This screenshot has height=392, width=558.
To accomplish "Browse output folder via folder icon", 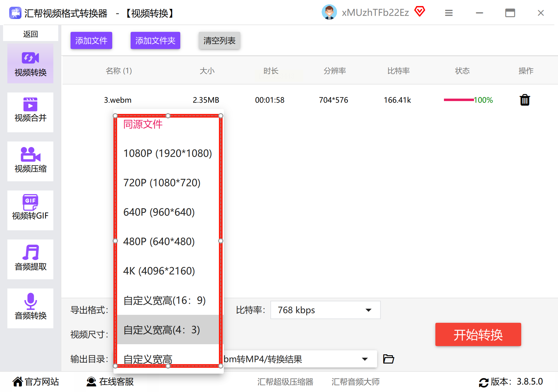I will tap(388, 359).
